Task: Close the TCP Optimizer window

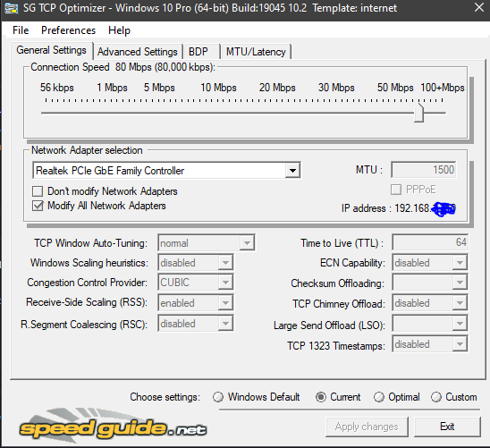Action: click(478, 7)
